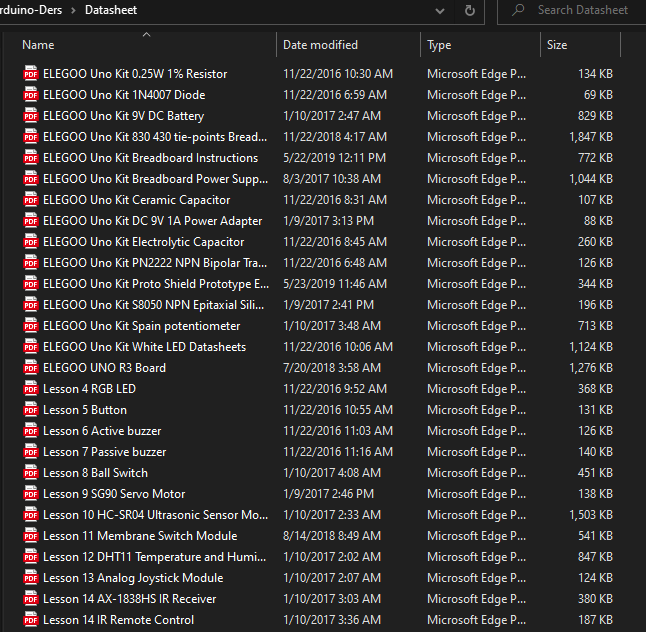Refresh the Datasheet folder view
The image size is (646, 632).
tap(470, 10)
